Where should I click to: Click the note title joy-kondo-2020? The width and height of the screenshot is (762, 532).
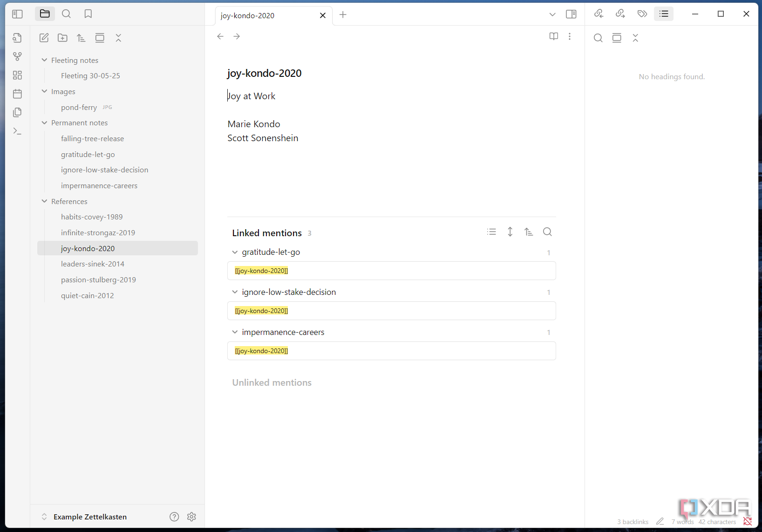coord(264,73)
